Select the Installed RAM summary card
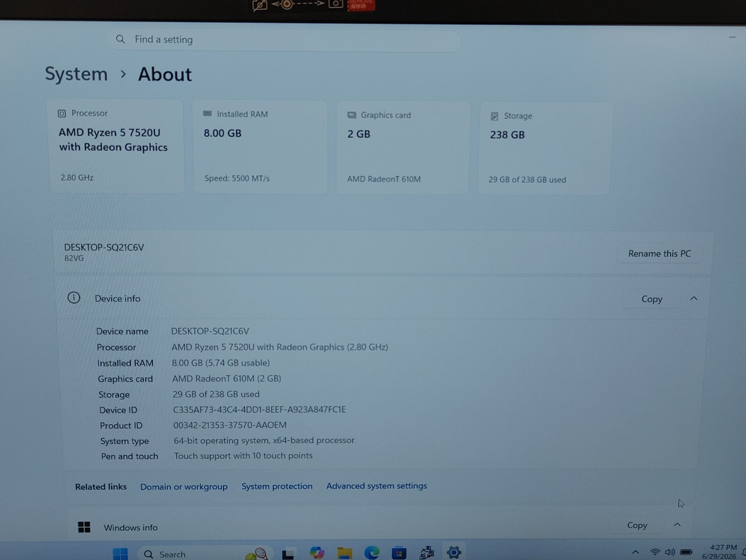 coord(260,147)
